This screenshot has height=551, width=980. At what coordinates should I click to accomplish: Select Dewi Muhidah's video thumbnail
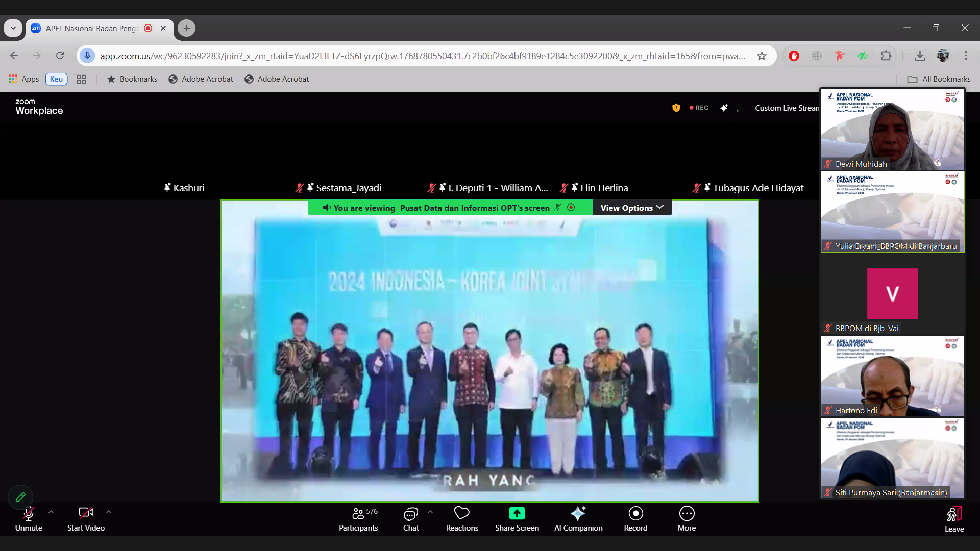892,130
